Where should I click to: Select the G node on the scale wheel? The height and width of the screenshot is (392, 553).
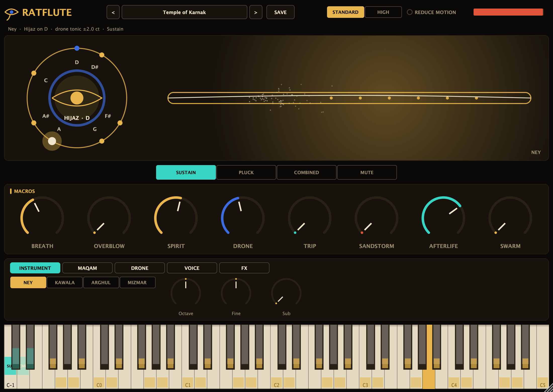(x=102, y=141)
